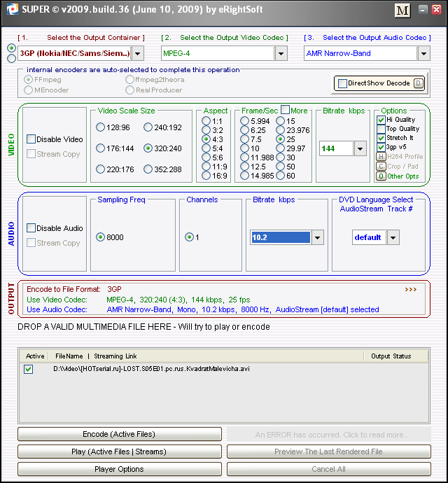Viewport: 448px width, 483px height.
Task: Expand the AudioStream Track default dropdown
Action: 393,237
